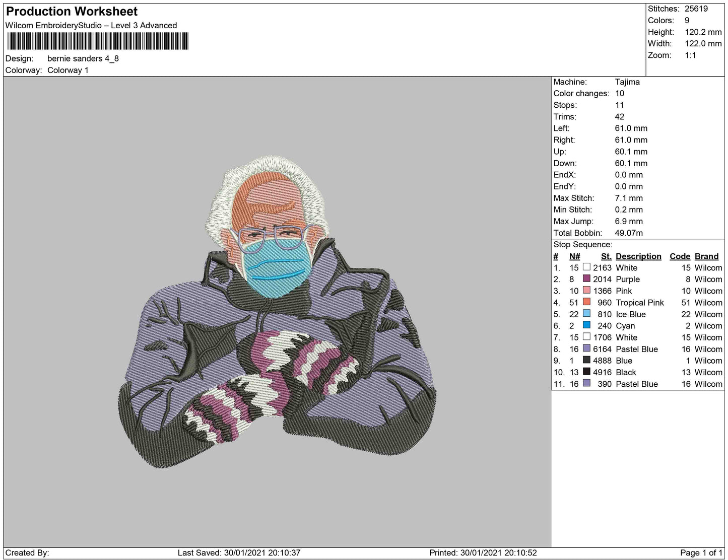Click the Page 1 of 1 indicator

pyautogui.click(x=701, y=553)
